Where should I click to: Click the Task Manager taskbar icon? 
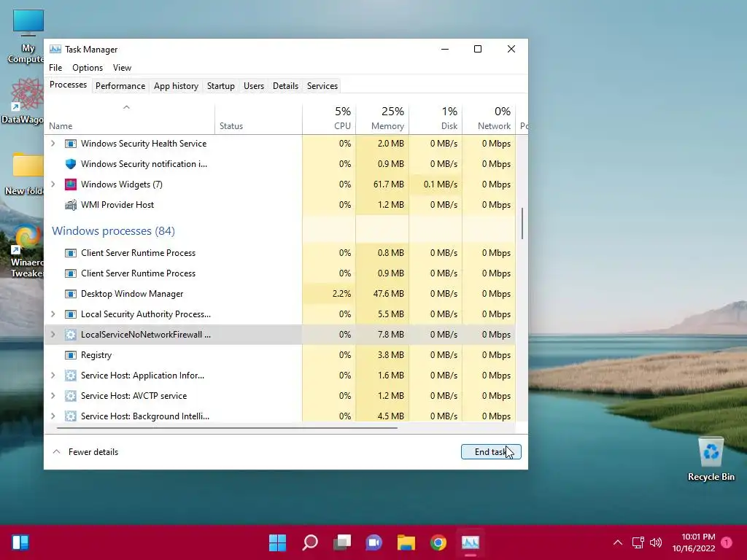point(471,542)
